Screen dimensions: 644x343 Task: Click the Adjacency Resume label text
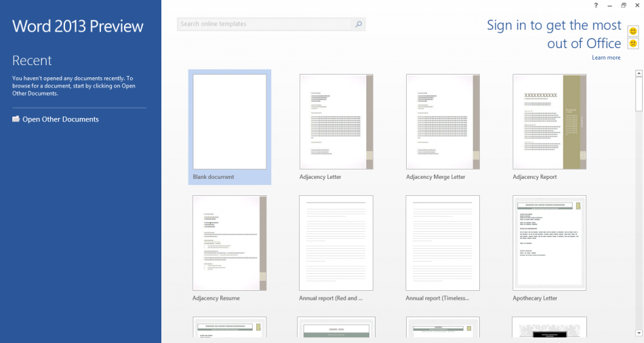pyautogui.click(x=216, y=298)
